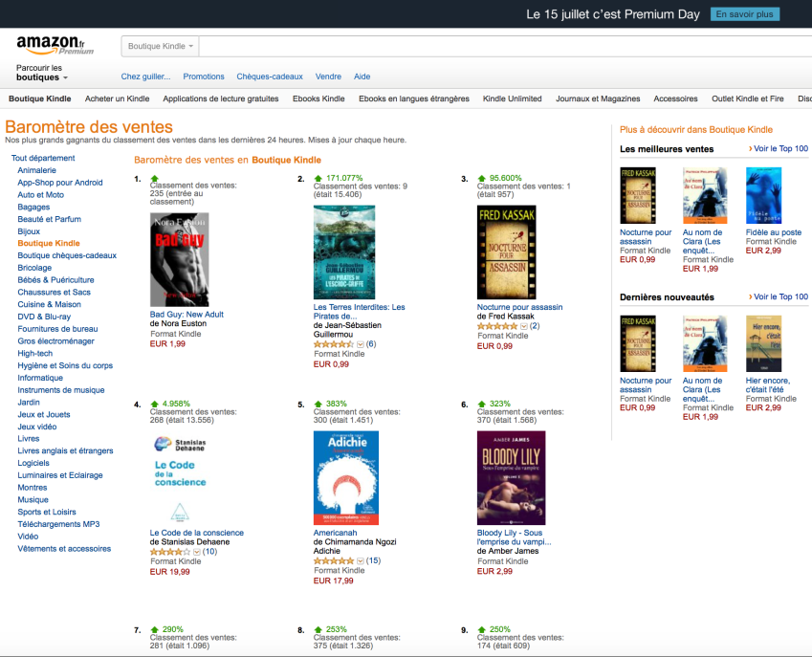Expand the Parcourir les boutiques menu
812x657 pixels.
coord(42,73)
